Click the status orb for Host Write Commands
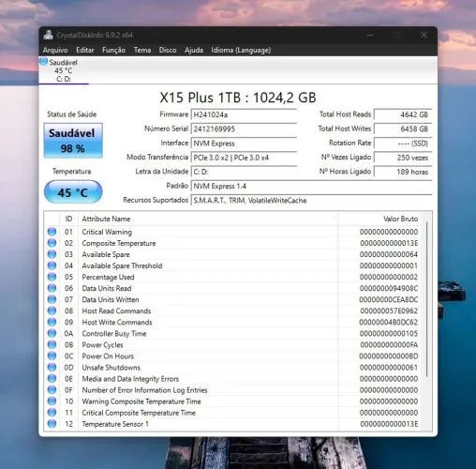The image size is (476, 469). pos(52,322)
